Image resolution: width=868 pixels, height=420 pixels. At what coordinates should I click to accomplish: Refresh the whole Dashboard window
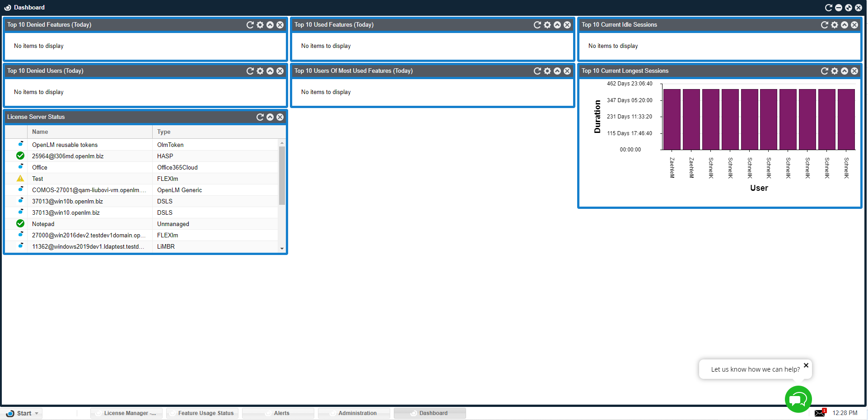tap(828, 8)
